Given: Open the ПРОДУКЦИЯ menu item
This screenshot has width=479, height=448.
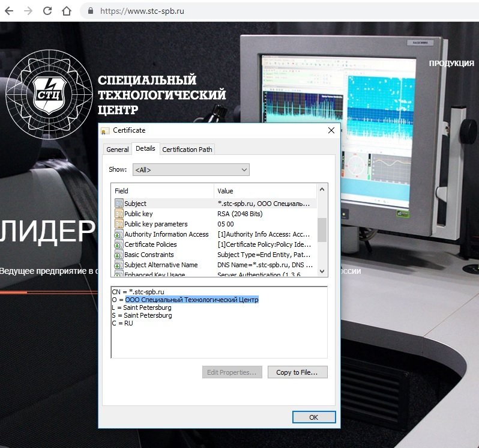Looking at the screenshot, I should (451, 63).
